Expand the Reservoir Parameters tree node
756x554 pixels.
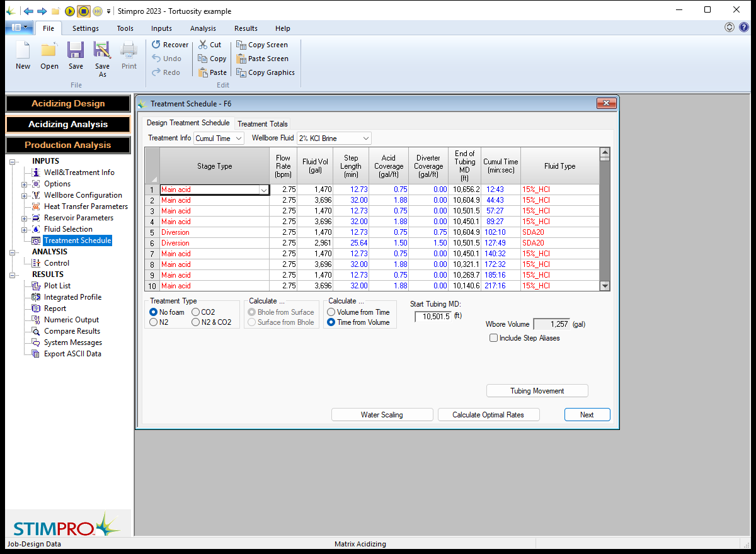25,218
